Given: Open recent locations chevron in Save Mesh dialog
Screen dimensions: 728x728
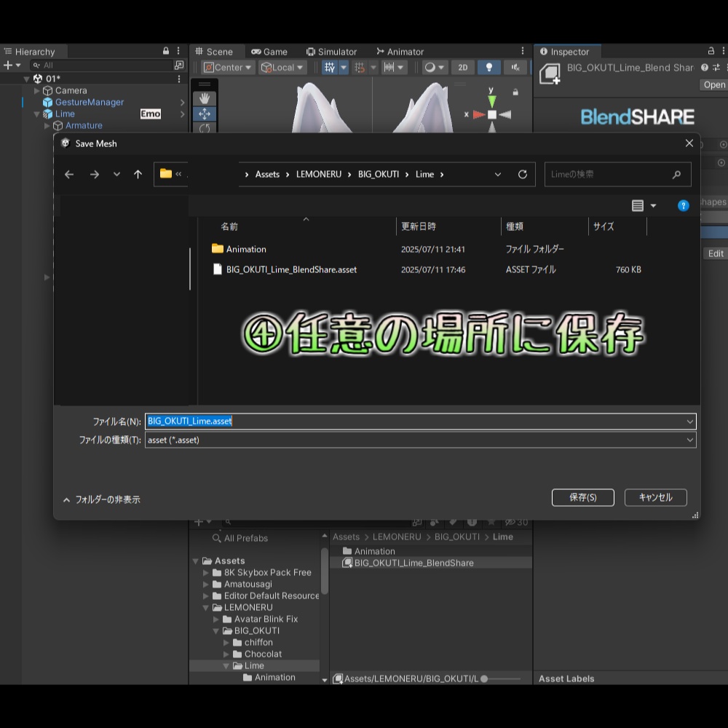Looking at the screenshot, I should pos(116,175).
